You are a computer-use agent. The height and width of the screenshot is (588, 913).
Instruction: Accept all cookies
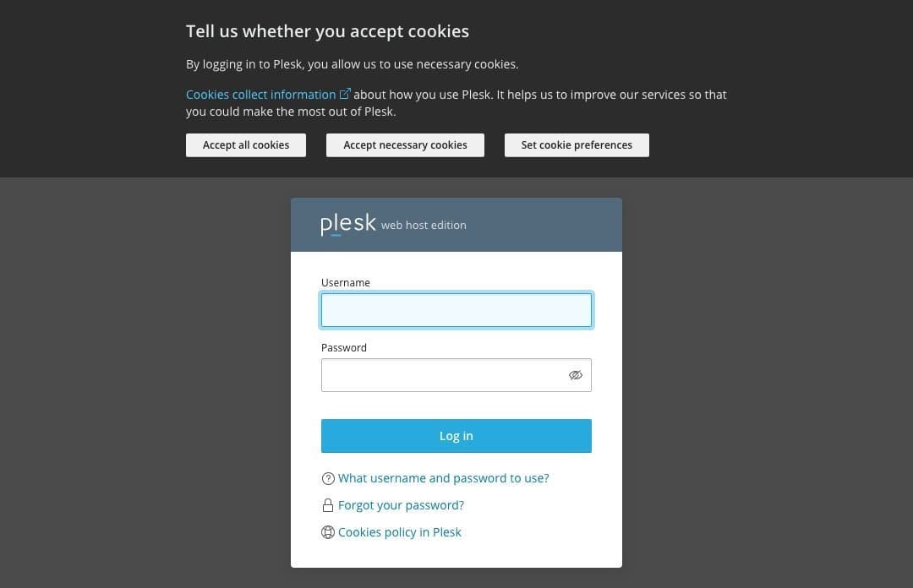click(245, 144)
